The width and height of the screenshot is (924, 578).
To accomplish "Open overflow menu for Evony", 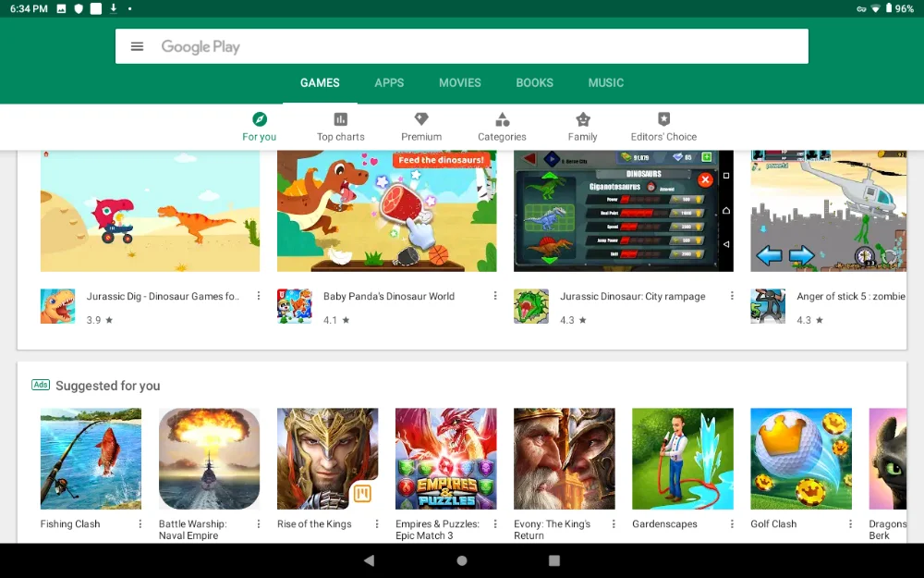I will click(x=614, y=523).
